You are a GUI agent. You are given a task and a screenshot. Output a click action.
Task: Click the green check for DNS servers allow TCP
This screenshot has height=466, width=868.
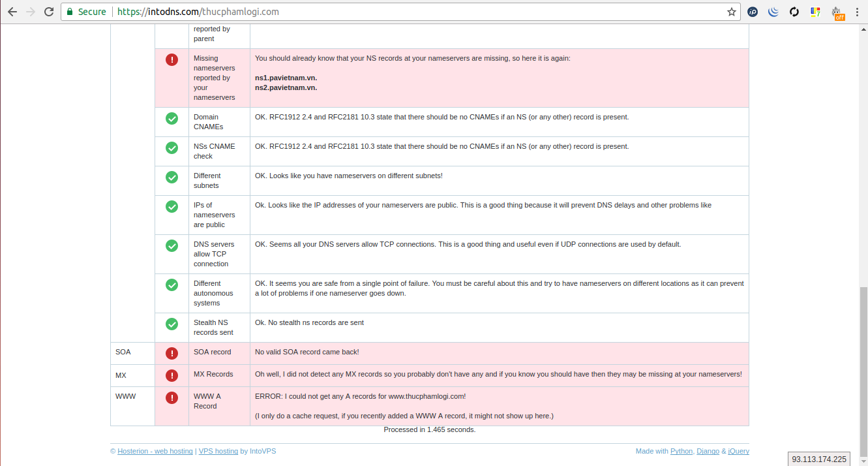[172, 245]
